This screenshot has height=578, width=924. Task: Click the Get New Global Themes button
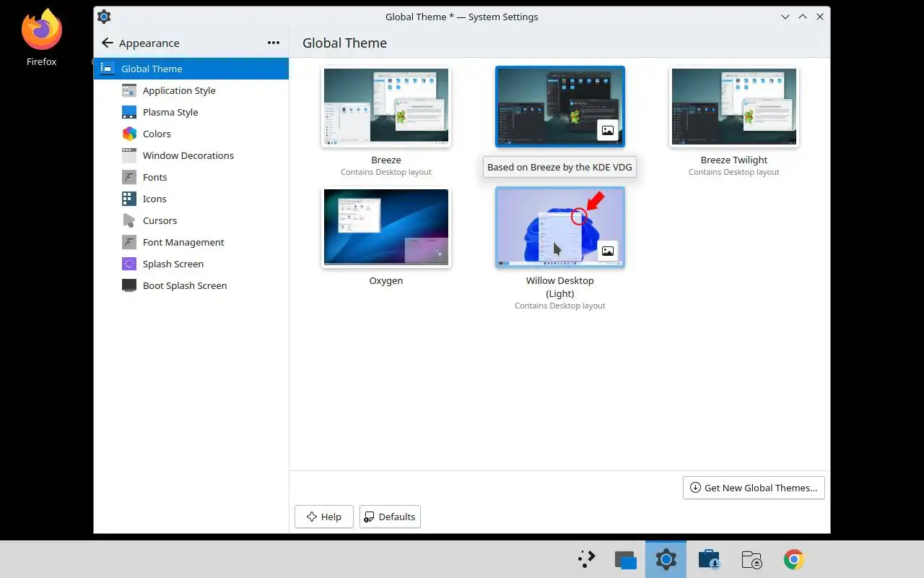coord(754,488)
